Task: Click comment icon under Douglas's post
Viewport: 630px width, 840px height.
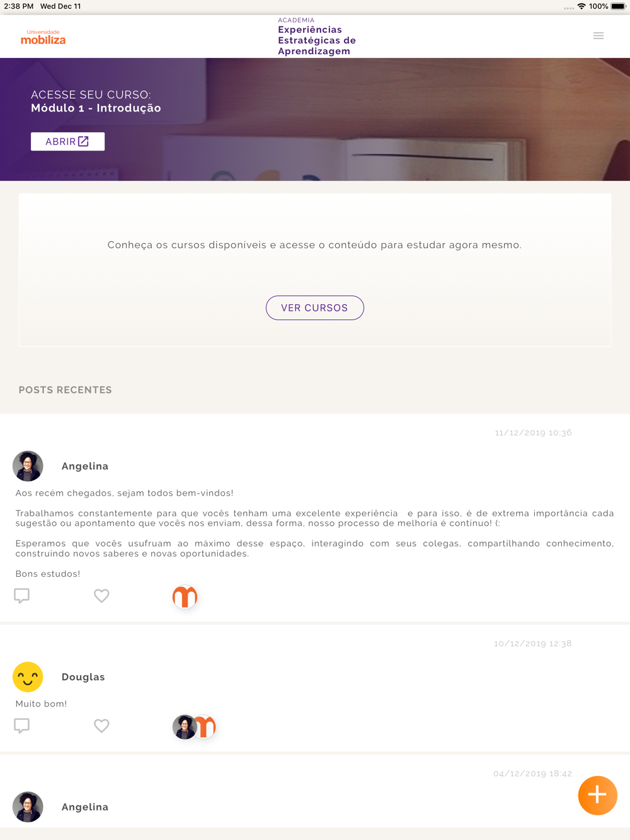Action: pos(22,725)
